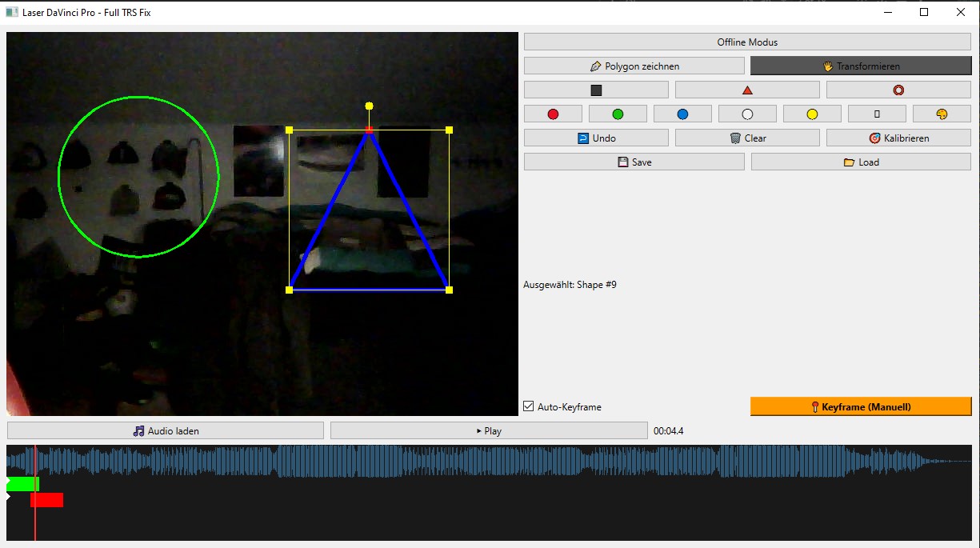This screenshot has height=548, width=980.
Task: Uncheck the Auto-Keyframe checkbox
Action: point(528,406)
